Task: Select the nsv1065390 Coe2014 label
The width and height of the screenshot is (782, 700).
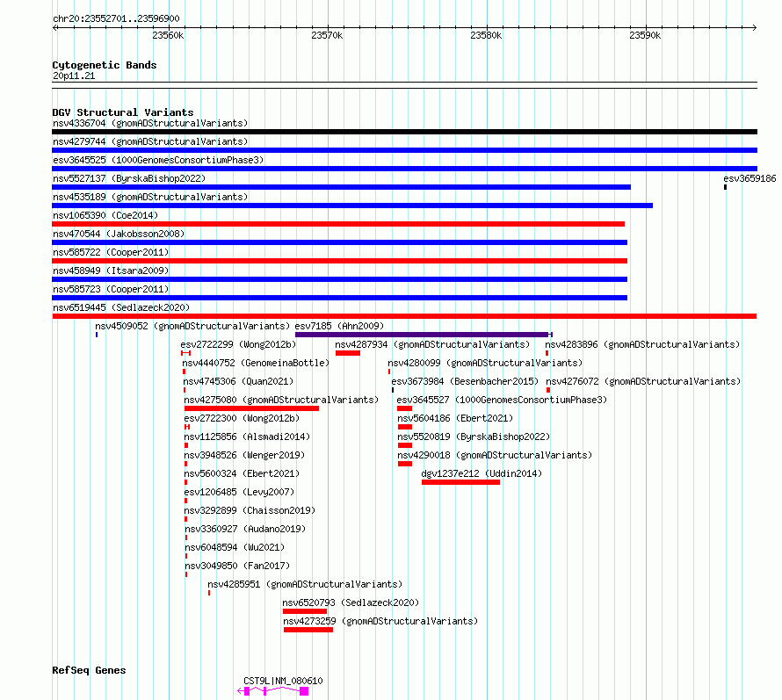Action: coord(105,215)
